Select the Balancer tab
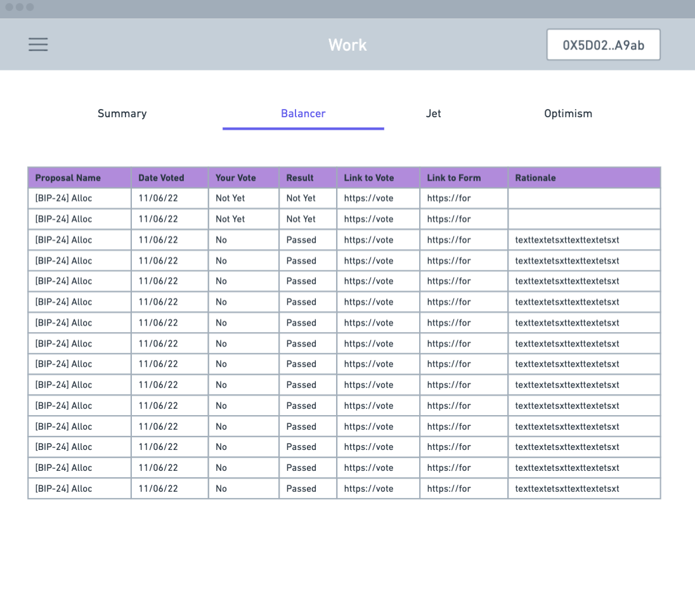This screenshot has width=695, height=616. [303, 114]
